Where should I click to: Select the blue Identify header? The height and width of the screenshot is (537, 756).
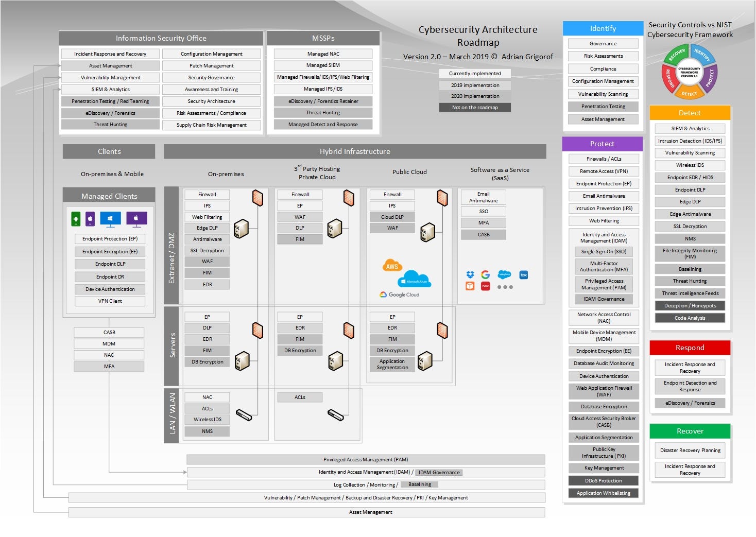point(603,28)
